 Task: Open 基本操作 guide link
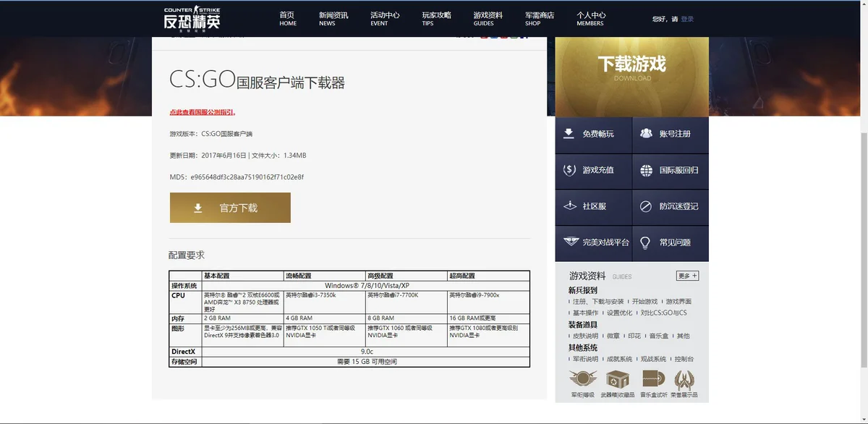tap(585, 313)
